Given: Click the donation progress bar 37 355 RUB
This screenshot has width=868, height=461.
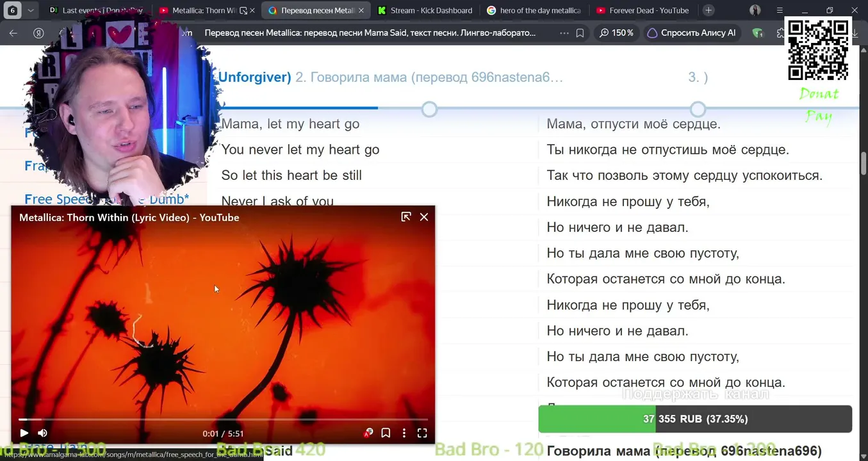Looking at the screenshot, I should [x=695, y=419].
